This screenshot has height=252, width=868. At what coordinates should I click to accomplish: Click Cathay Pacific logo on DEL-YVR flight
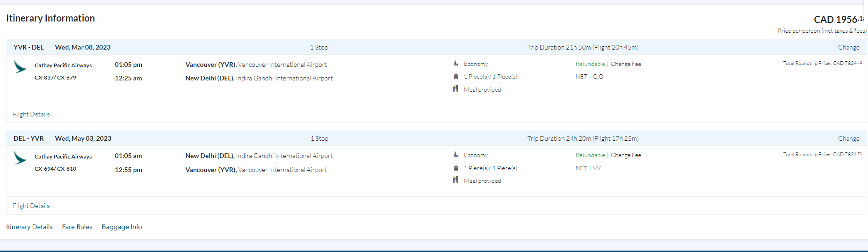[x=20, y=158]
